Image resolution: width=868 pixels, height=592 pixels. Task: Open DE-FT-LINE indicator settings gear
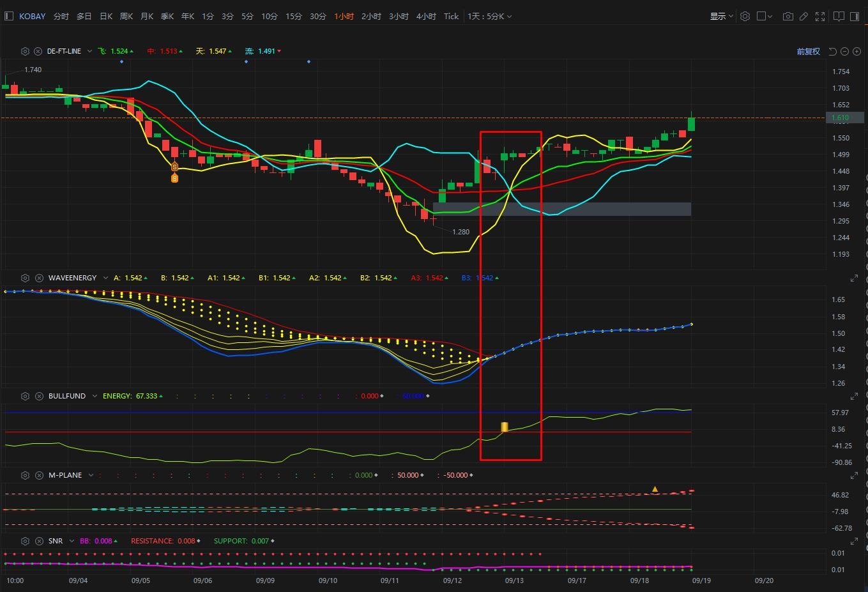(x=25, y=51)
